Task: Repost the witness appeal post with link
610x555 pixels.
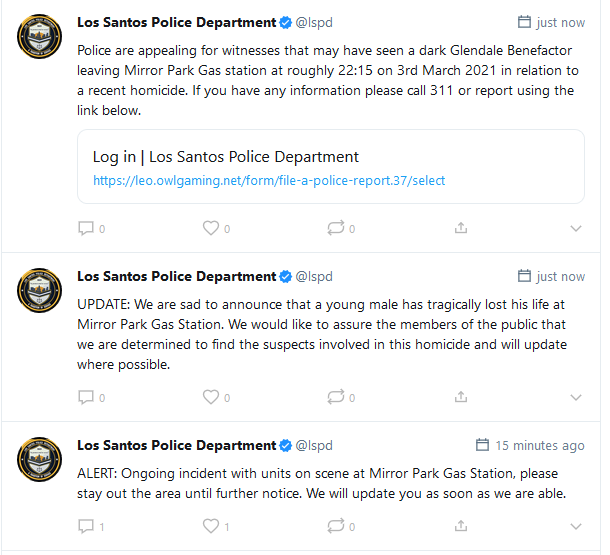Action: [x=335, y=228]
